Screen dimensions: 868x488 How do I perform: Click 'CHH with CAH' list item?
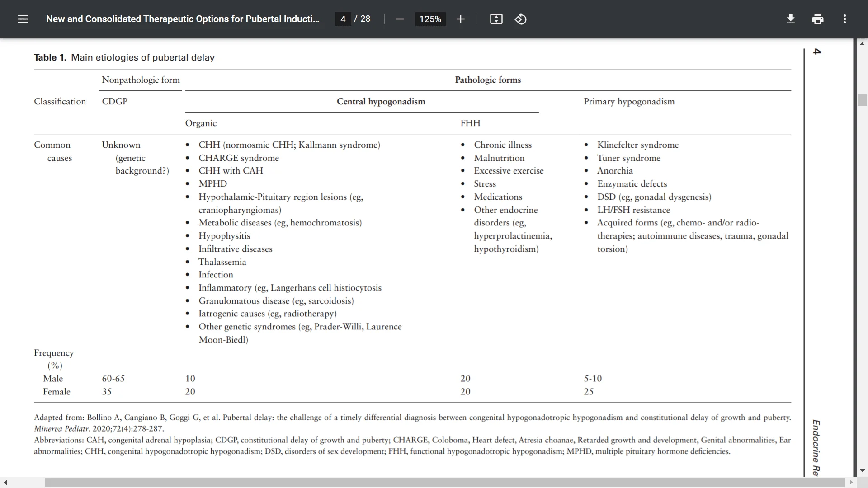click(x=231, y=171)
